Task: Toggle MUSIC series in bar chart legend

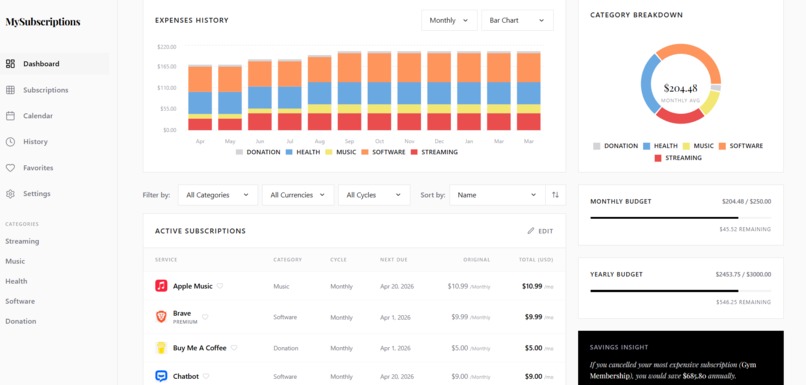Action: 341,152
